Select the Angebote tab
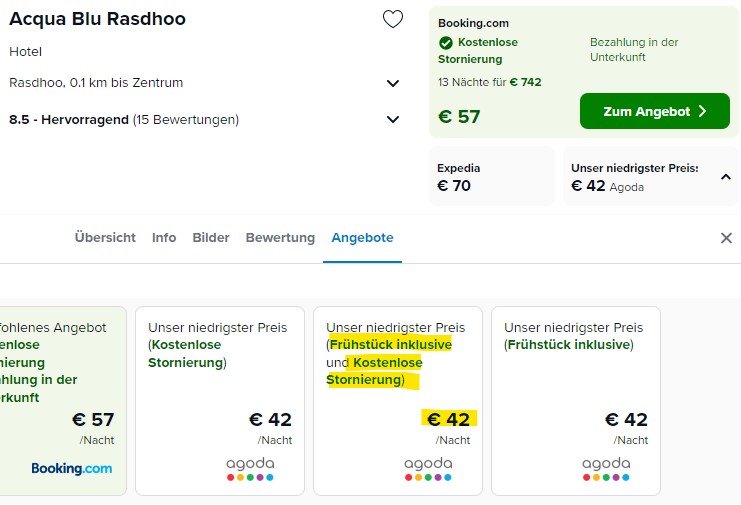This screenshot has width=741, height=505. click(362, 238)
